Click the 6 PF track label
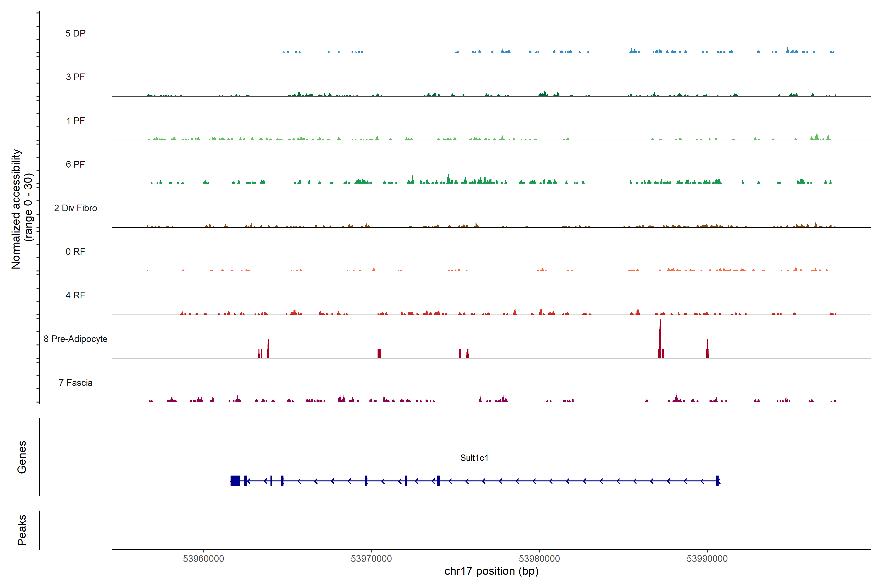 75,164
